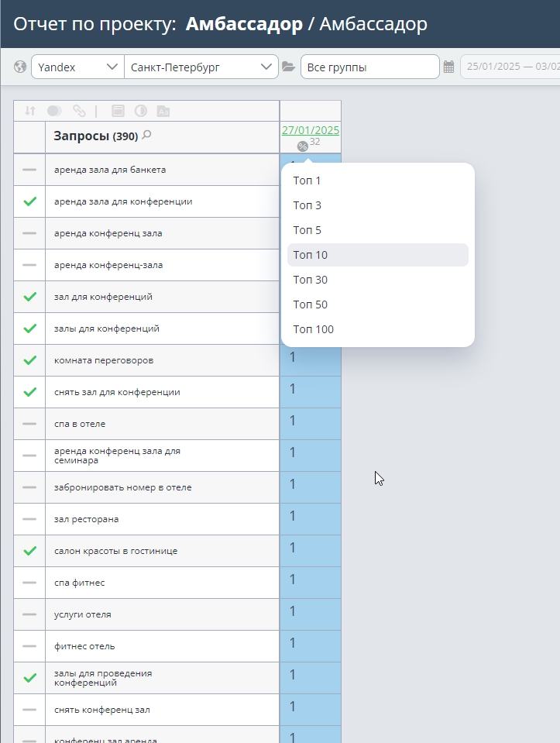The image size is (560, 743).
Task: Toggle the green check for 'комната переговоров'
Action: click(30, 360)
